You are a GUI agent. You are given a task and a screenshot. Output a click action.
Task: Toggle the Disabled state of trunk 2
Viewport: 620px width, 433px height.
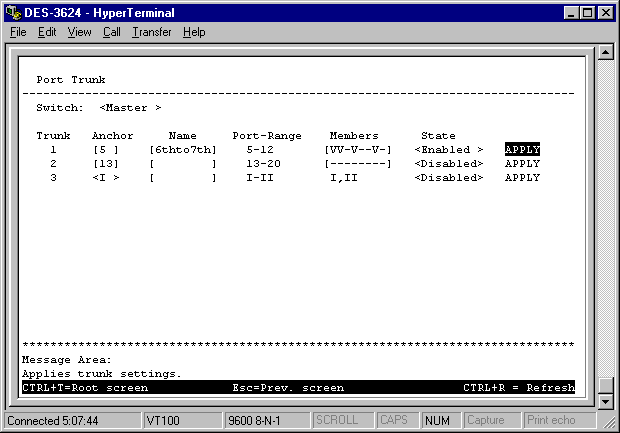(449, 164)
